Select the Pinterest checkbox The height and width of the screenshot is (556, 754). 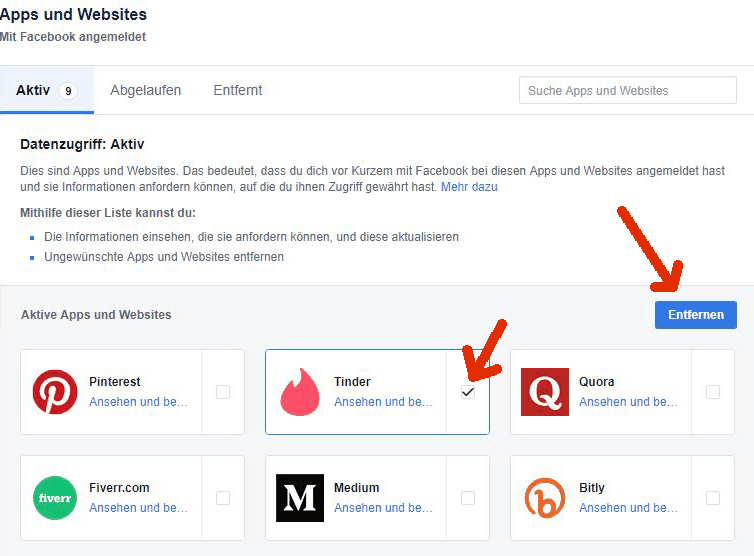click(223, 392)
